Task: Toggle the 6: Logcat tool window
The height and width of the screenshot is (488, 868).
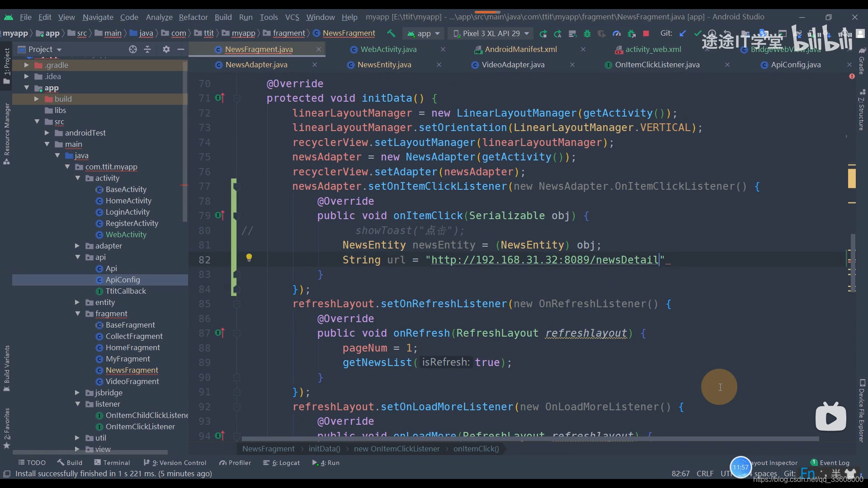Action: (x=282, y=463)
